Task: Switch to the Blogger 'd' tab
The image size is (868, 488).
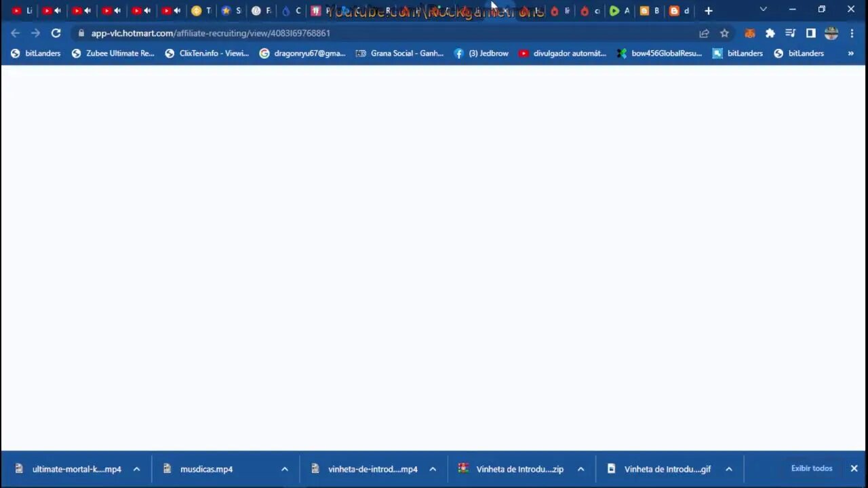Action: tap(679, 11)
